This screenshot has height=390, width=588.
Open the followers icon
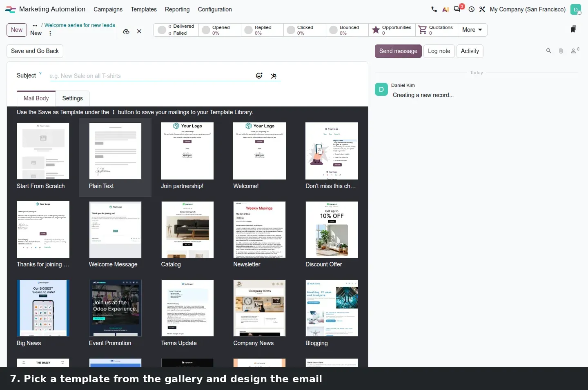(575, 51)
